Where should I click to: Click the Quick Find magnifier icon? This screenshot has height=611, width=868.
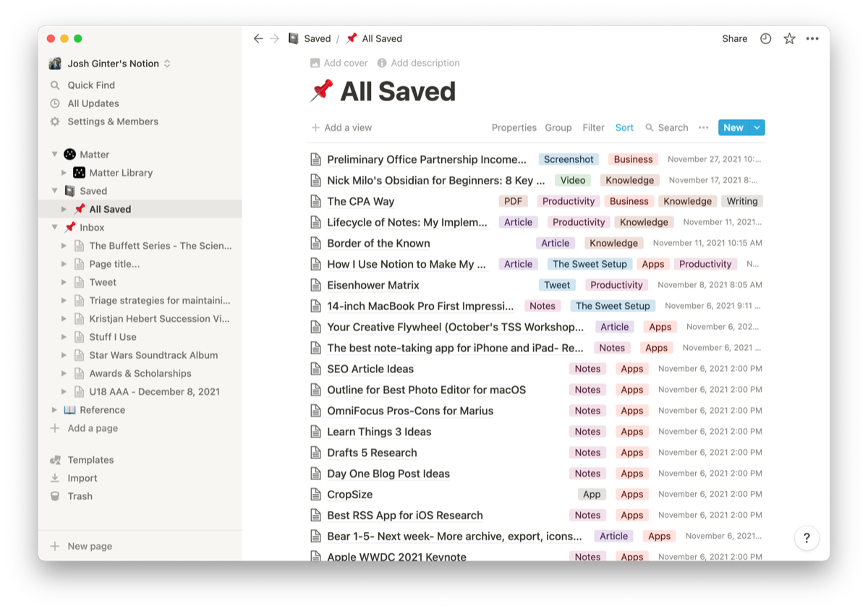click(55, 85)
